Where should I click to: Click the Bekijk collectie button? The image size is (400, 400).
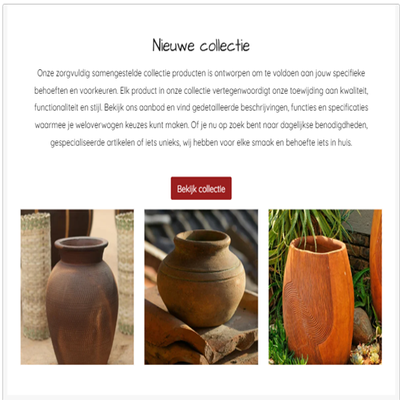(x=201, y=188)
